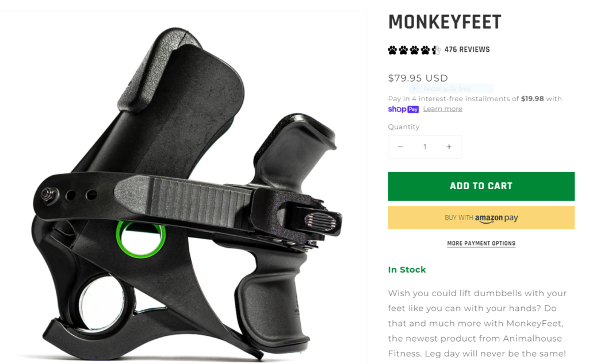The image size is (589, 364).
Task: Click the faint Rectangular Snip overlay
Action: click(452, 89)
